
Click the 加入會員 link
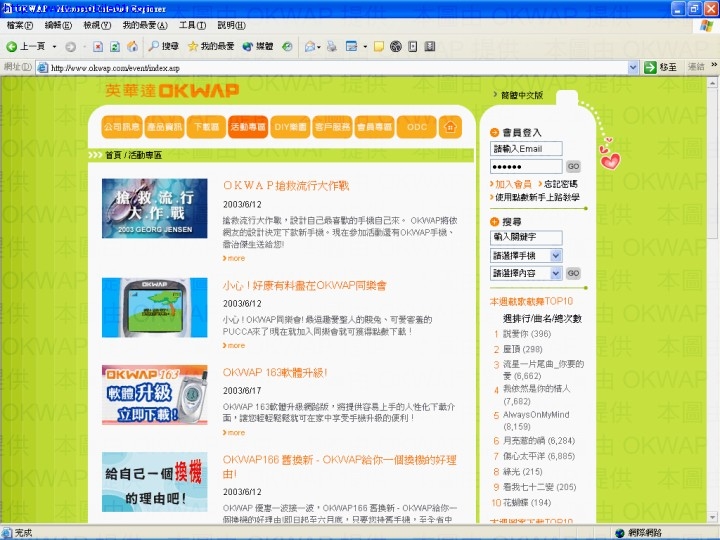tap(513, 184)
